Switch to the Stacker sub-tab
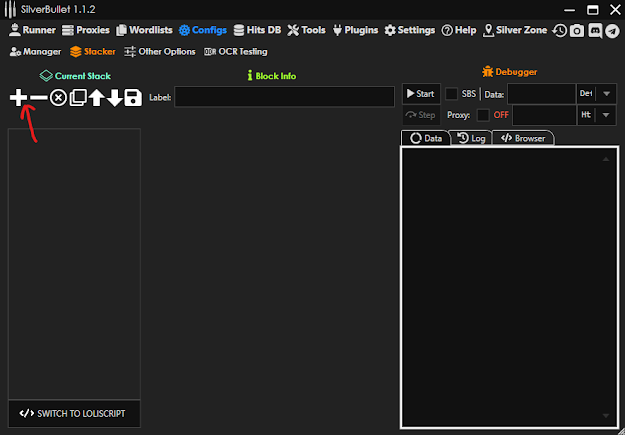 92,52
